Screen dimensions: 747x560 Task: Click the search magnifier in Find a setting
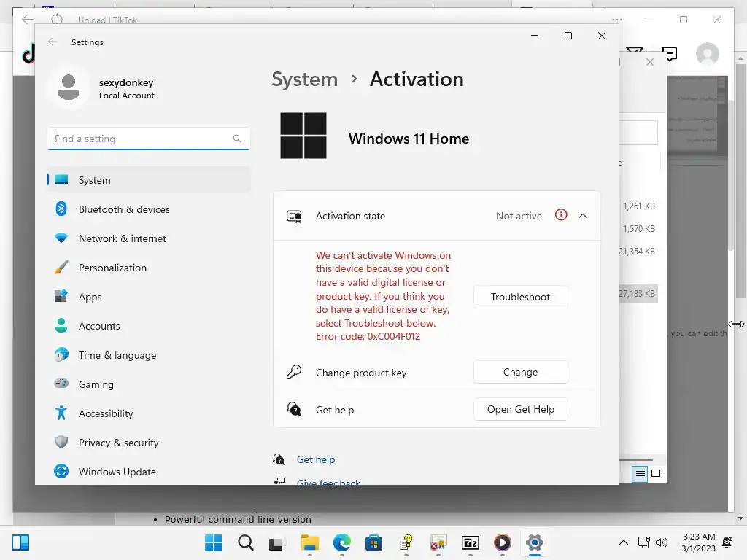pos(237,139)
